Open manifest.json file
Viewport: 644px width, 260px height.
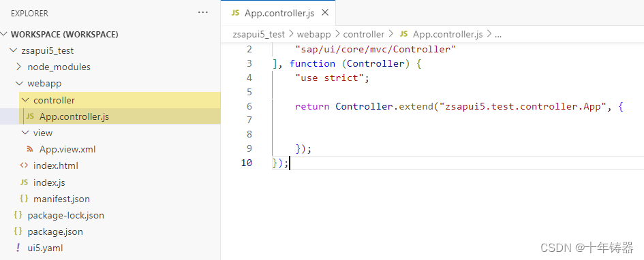[61, 199]
